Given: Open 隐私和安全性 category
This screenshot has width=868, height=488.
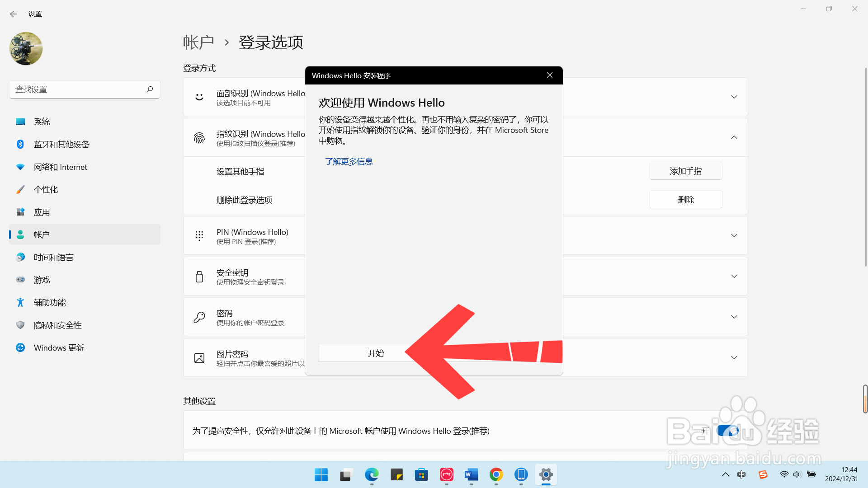Looking at the screenshot, I should click(85, 325).
